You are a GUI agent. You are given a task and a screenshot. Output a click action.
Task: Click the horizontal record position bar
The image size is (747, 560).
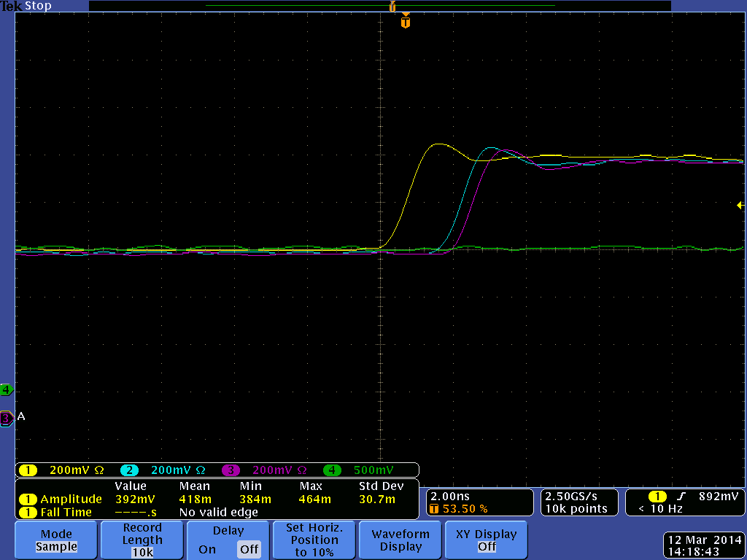tap(379, 6)
